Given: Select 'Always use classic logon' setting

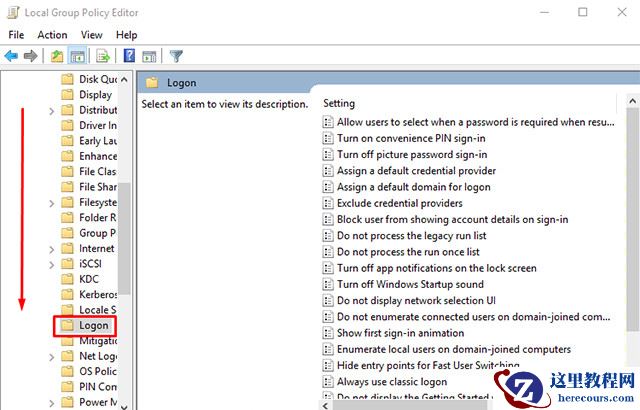Looking at the screenshot, I should click(x=384, y=382).
